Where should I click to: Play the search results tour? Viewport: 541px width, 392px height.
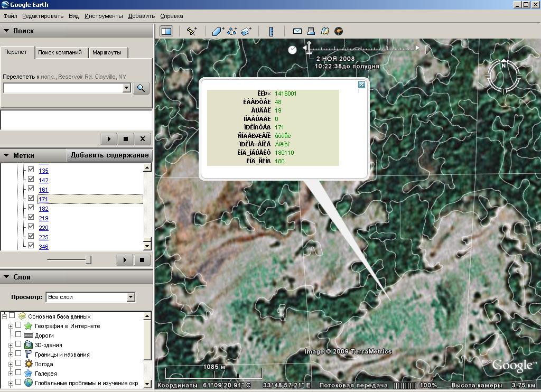109,139
